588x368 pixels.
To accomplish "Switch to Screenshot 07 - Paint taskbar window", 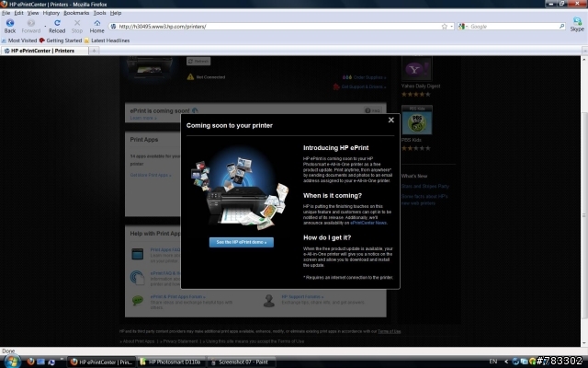I will coord(242,362).
